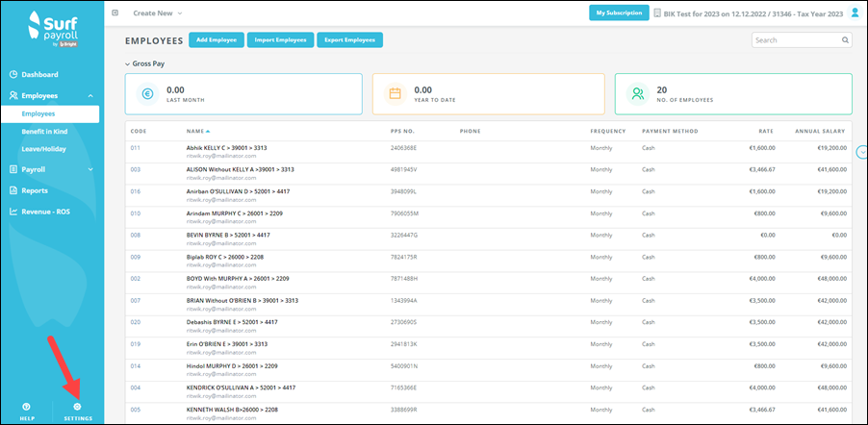Open Reports menu item
Image resolution: width=868 pixels, height=425 pixels.
click(x=35, y=190)
